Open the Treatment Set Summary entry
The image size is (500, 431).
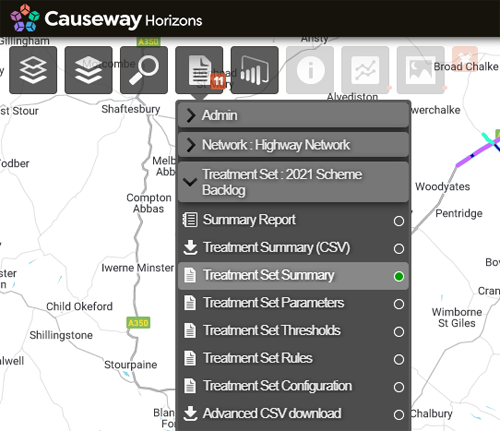(293, 276)
